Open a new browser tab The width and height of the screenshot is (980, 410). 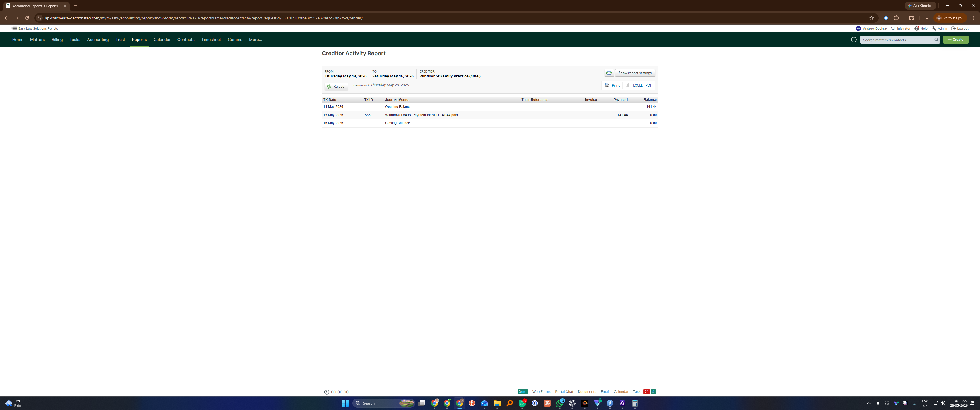[75, 6]
